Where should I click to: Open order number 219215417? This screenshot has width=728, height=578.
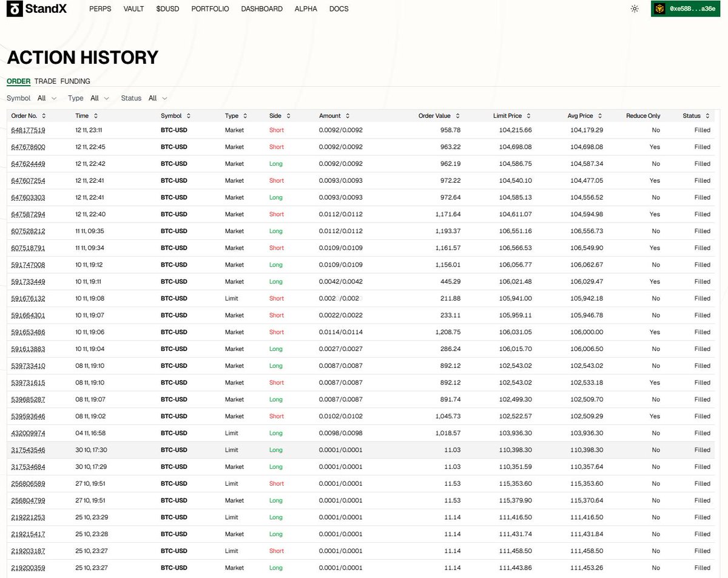29,534
